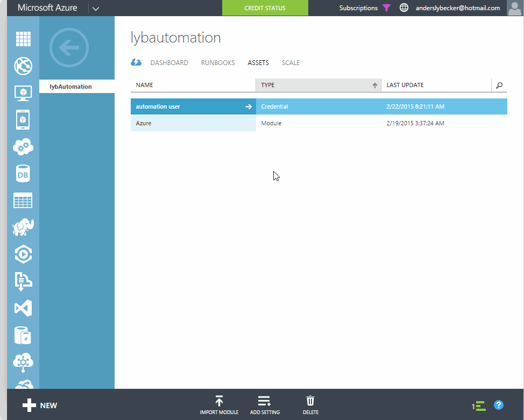Screen dimensions: 524x420
Task: Open the Subscriptions filter menu
Action: point(365,8)
